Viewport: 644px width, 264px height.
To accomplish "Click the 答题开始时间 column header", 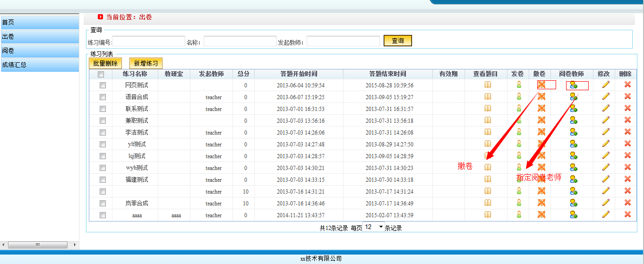I will tap(299, 74).
